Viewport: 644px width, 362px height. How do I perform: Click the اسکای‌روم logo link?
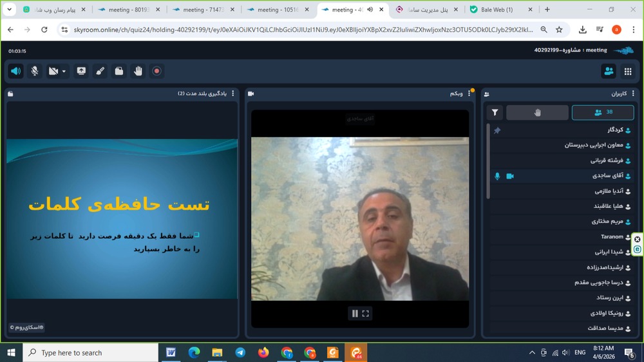26,327
